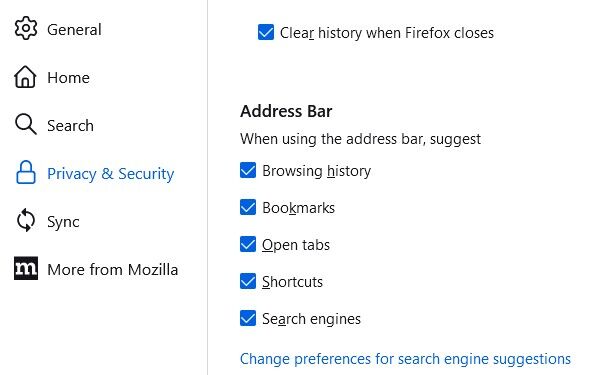This screenshot has height=375, width=601.
Task: Click the Home house icon
Action: point(25,77)
